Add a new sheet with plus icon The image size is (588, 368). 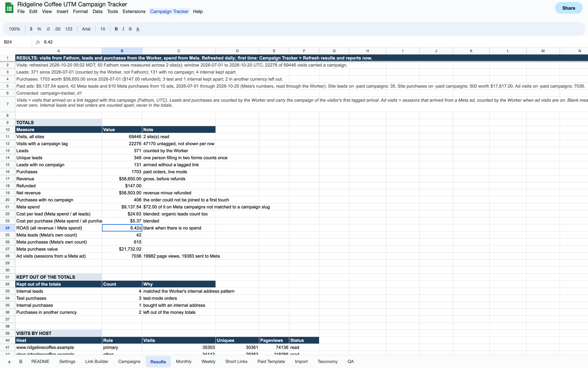(9, 362)
